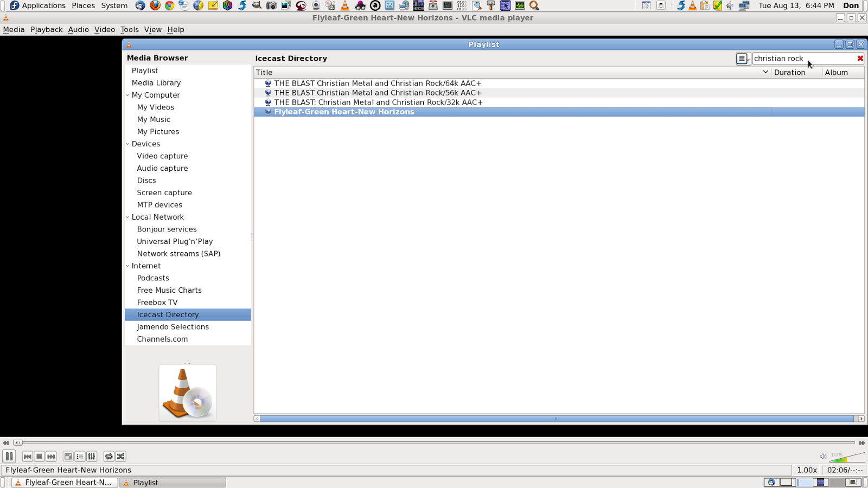Select THE BLAST 56k AAC+ stream

click(x=559, y=93)
